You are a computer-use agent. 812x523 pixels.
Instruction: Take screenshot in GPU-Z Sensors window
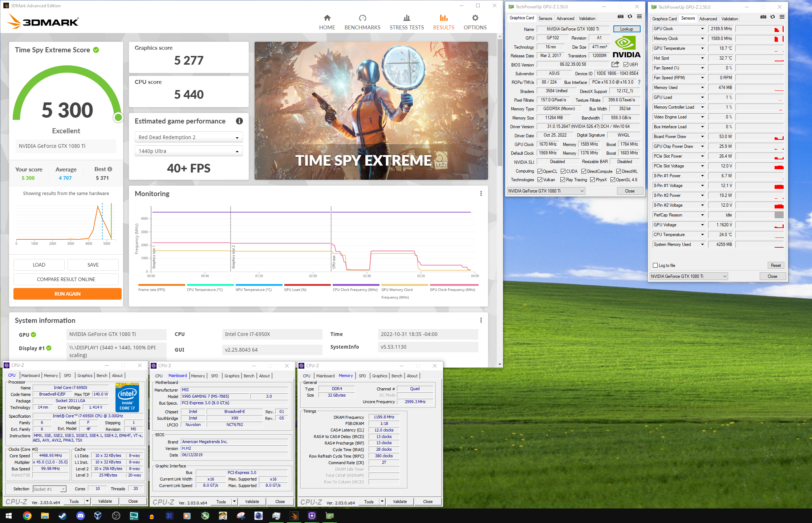click(763, 17)
